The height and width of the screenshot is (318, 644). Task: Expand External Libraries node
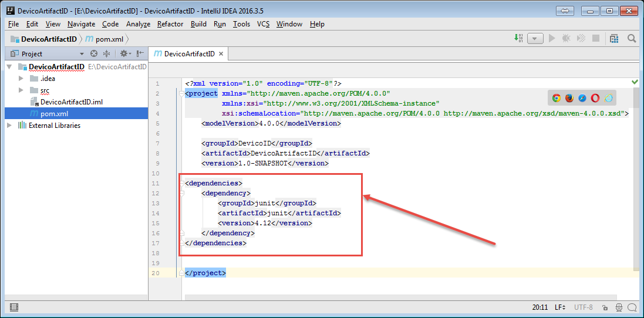coord(9,126)
